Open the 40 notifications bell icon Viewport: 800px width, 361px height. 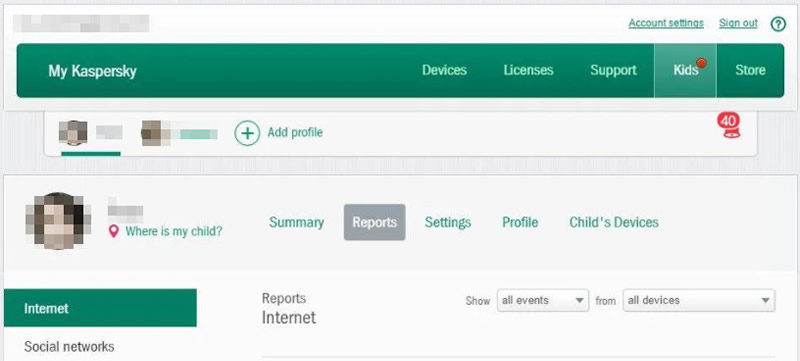click(x=729, y=125)
